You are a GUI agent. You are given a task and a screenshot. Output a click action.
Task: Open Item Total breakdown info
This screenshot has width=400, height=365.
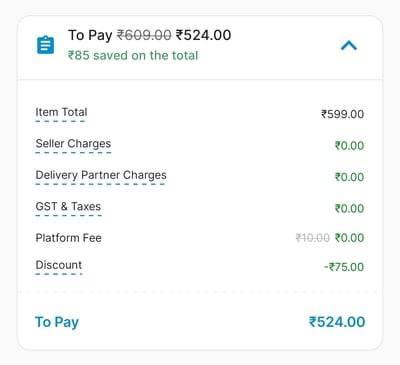[x=61, y=112]
